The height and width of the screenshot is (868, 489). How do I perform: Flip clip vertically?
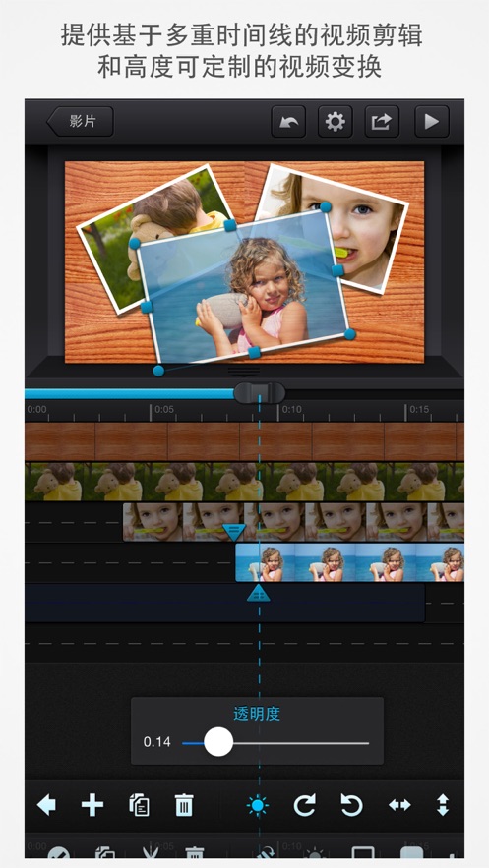[442, 804]
